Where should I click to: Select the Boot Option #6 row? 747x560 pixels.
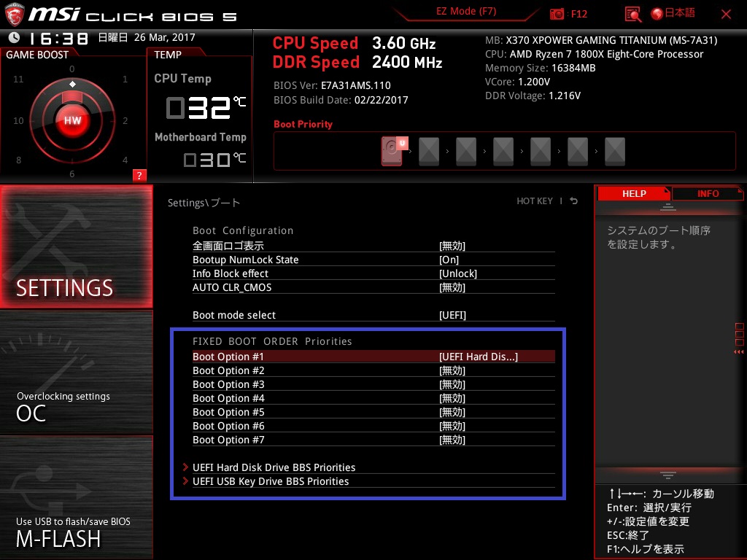373,426
